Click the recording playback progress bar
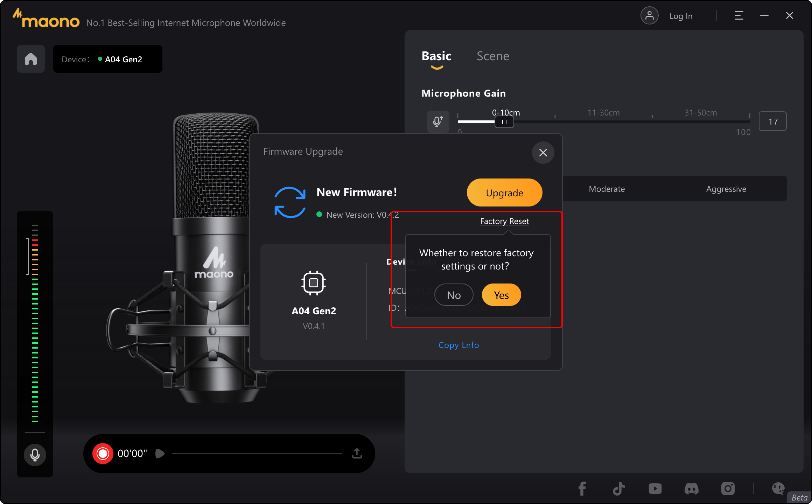812x504 pixels. (x=257, y=454)
